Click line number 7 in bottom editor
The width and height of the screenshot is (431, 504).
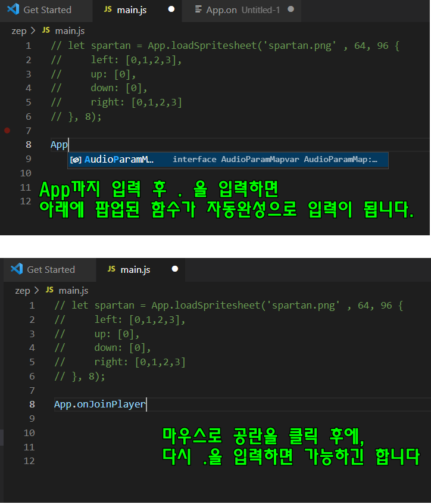click(x=32, y=391)
